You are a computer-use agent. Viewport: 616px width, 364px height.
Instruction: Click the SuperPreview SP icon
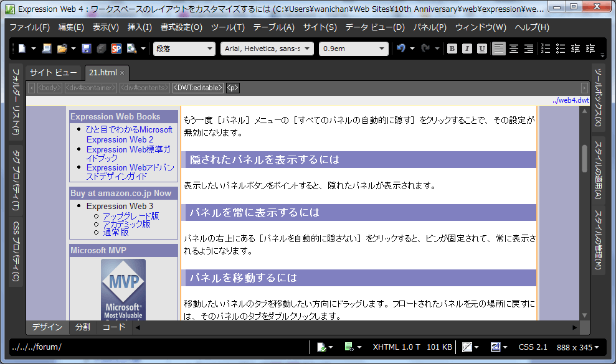tap(116, 49)
